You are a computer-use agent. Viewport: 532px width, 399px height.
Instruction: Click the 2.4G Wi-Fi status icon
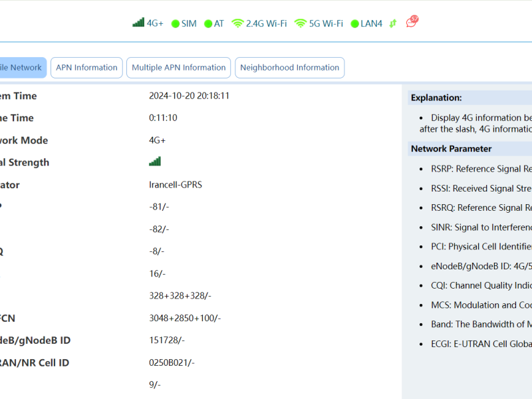(x=237, y=23)
